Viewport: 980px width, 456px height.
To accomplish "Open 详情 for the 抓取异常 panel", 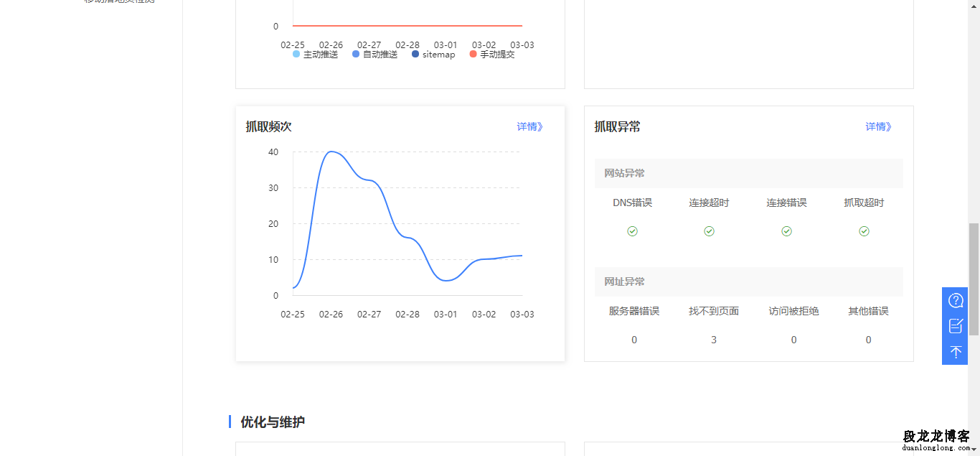I will pos(878,126).
